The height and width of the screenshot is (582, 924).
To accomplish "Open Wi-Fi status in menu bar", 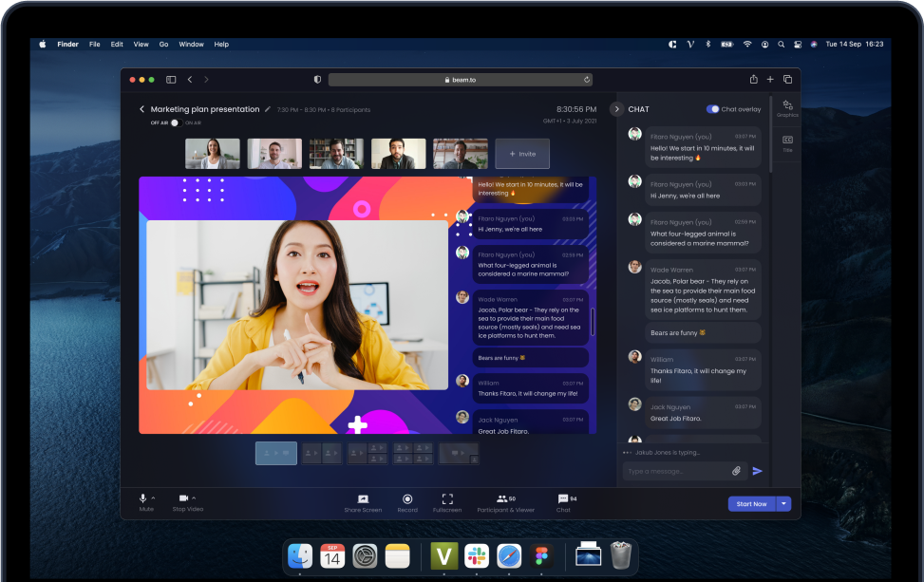I will click(x=747, y=45).
